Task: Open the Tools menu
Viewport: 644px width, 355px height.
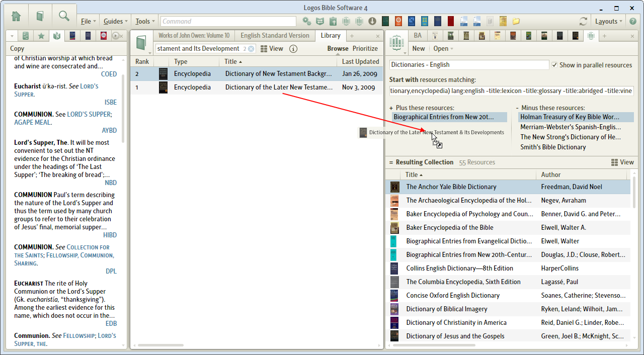Action: pyautogui.click(x=145, y=21)
